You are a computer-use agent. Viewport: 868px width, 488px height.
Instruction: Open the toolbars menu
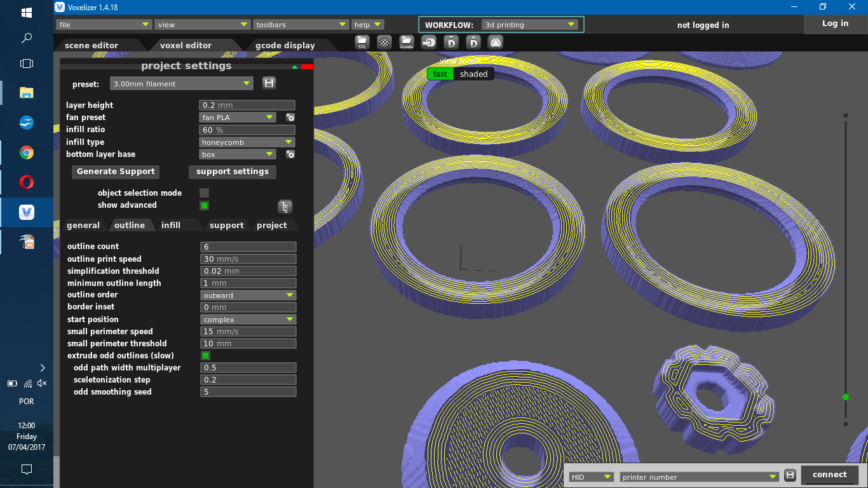[301, 25]
